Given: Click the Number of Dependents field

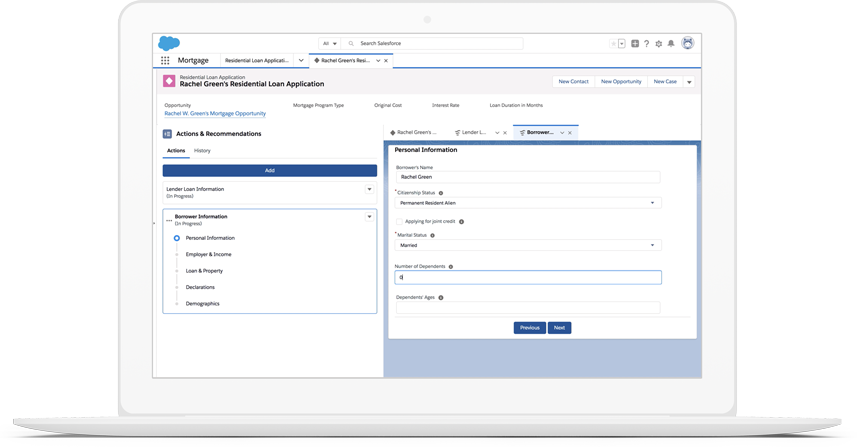Looking at the screenshot, I should (528, 278).
